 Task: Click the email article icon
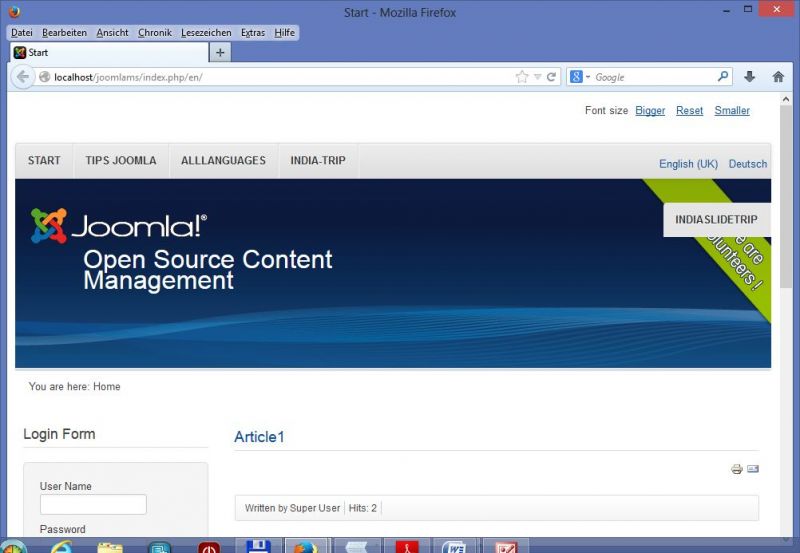753,469
